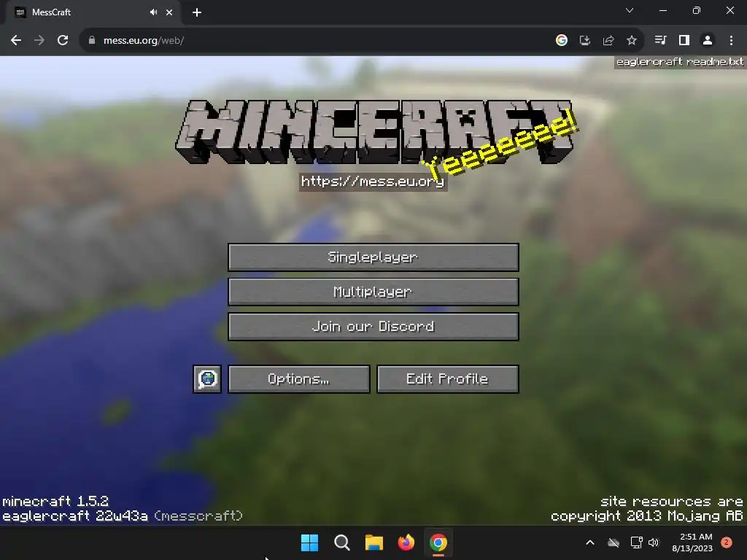Launch Firefox from the taskbar

pos(406,542)
